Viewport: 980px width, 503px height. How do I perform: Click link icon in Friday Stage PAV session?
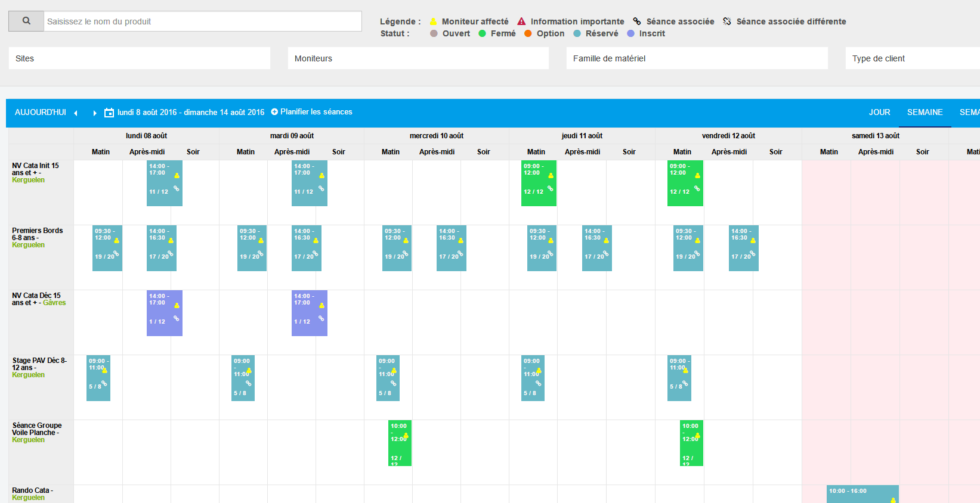(x=685, y=383)
